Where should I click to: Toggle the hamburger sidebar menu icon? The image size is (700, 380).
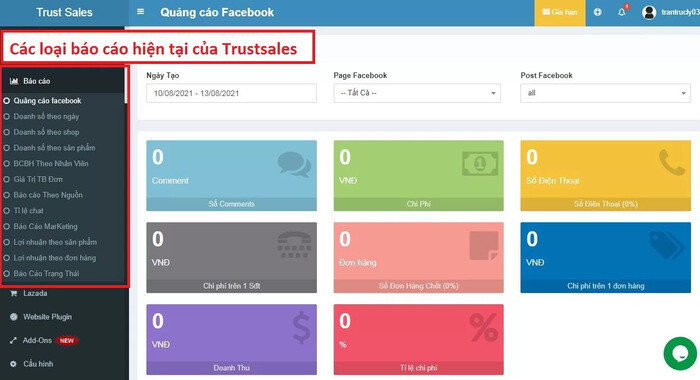140,12
